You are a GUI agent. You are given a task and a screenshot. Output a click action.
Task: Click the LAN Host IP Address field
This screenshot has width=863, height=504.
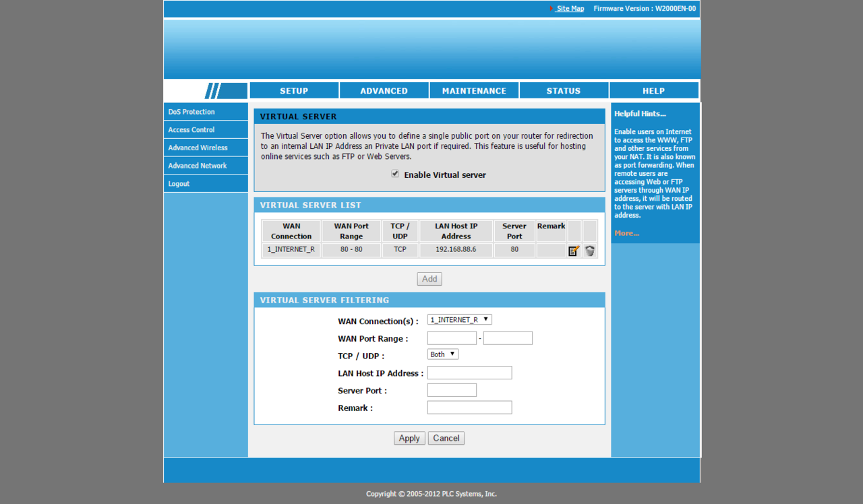469,373
